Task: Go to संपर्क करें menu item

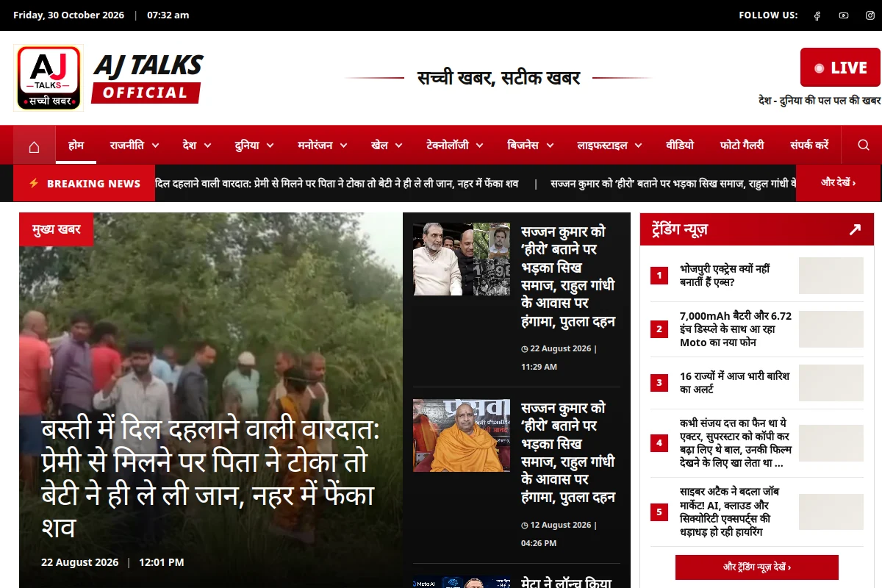Action: [809, 146]
